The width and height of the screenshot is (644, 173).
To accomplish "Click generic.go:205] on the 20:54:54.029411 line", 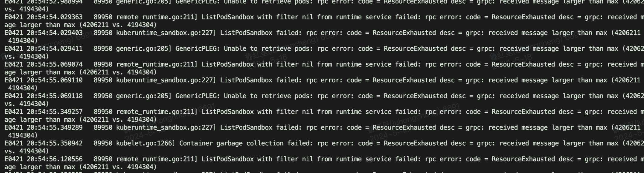I will tap(144, 49).
